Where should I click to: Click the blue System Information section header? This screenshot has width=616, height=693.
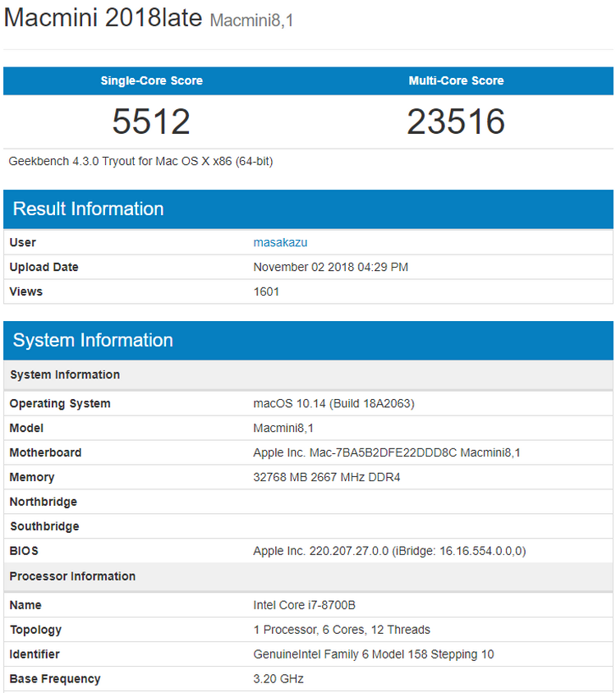pyautogui.click(x=308, y=340)
